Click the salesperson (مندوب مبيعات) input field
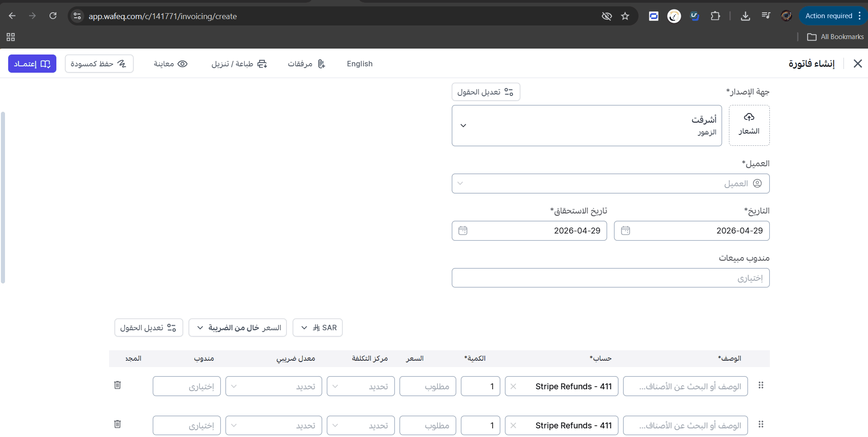Screen dimensions: 868x437 pos(610,278)
